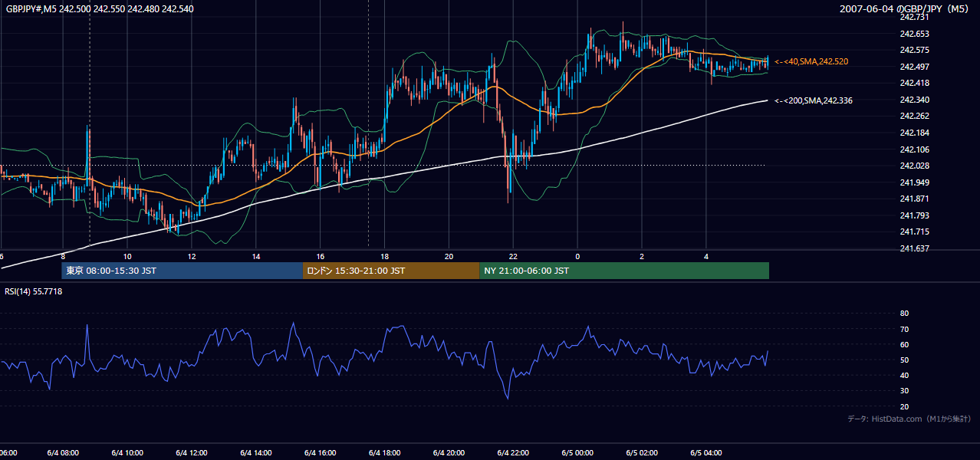Click the price chart's hour 16 axis tick

coord(321,256)
